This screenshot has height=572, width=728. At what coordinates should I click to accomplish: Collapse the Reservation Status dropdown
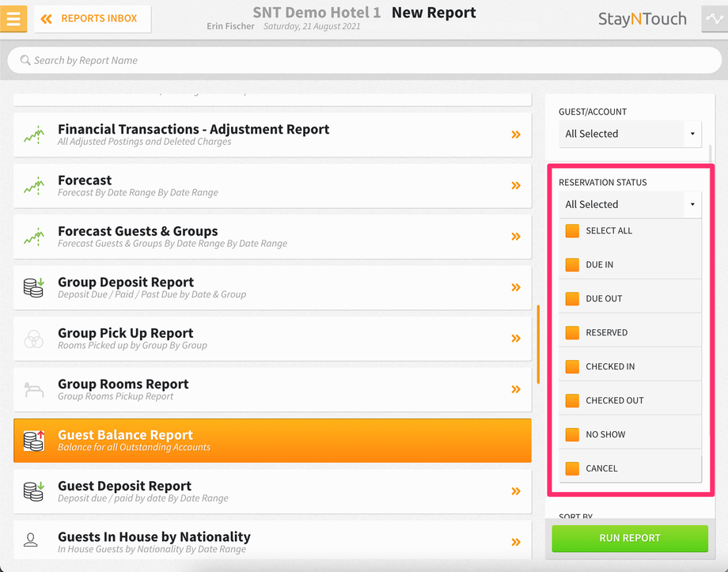point(630,204)
